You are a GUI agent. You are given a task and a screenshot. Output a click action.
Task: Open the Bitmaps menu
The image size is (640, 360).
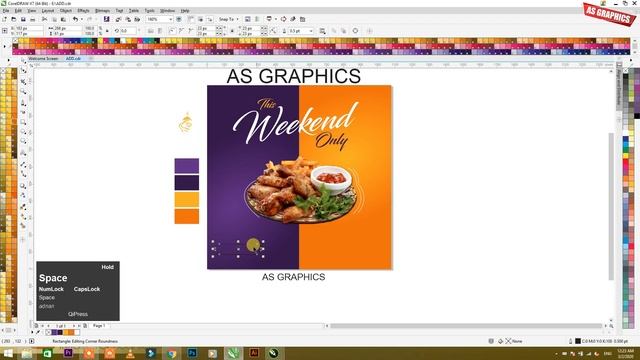102,11
